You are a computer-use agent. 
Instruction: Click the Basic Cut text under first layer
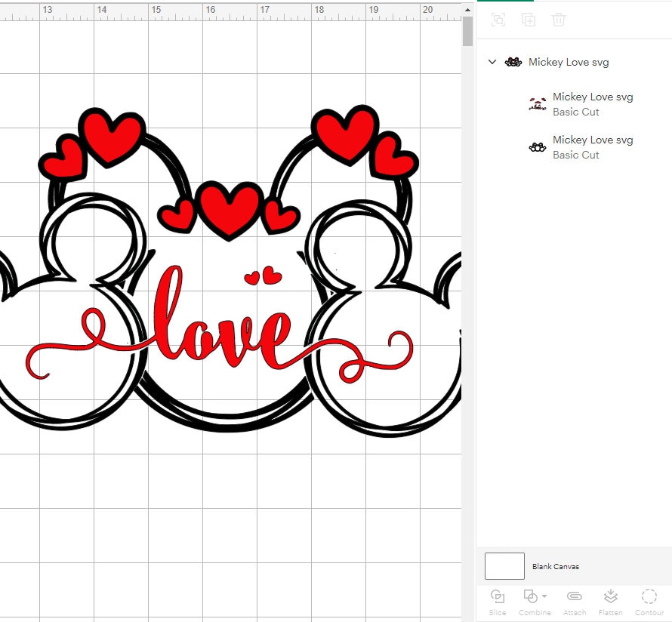(575, 112)
